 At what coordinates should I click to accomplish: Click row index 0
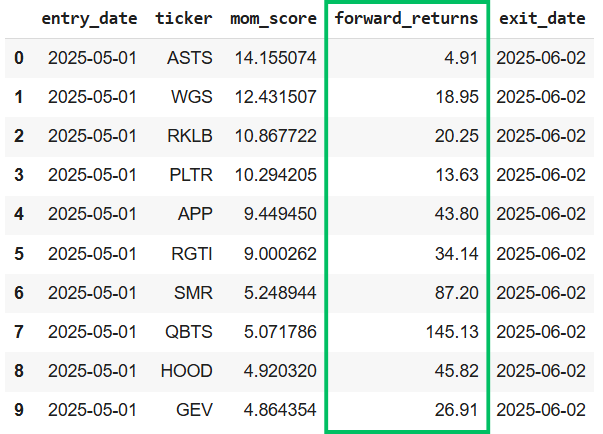click(19, 58)
